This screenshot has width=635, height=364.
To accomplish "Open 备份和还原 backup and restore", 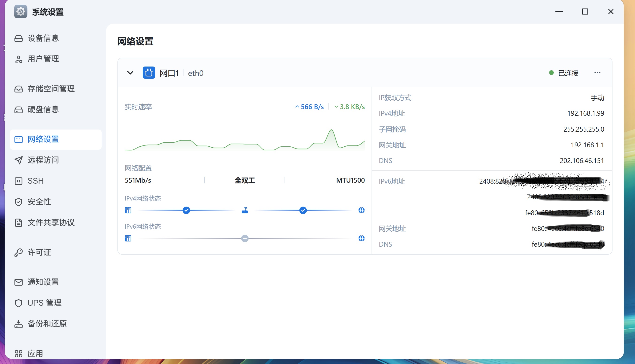I will pos(47,323).
